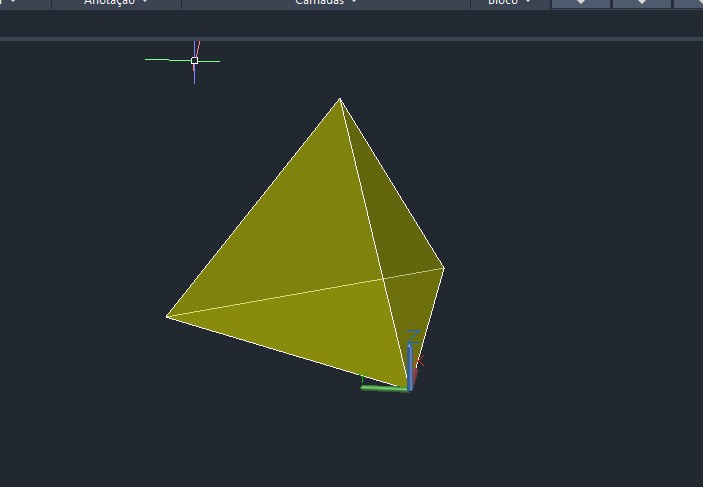Image resolution: width=703 pixels, height=487 pixels.
Task: Select the leftmost vertex of the pyramid
Action: (x=167, y=317)
